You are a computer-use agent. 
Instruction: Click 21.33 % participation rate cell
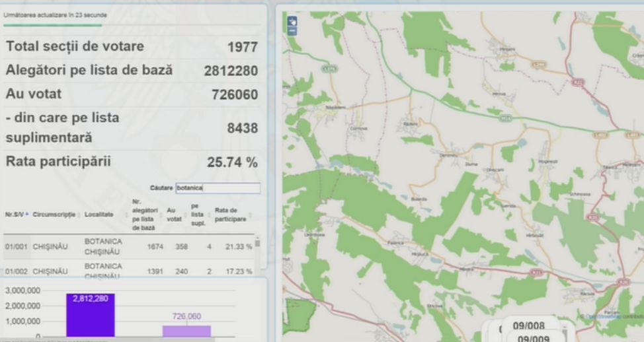239,246
